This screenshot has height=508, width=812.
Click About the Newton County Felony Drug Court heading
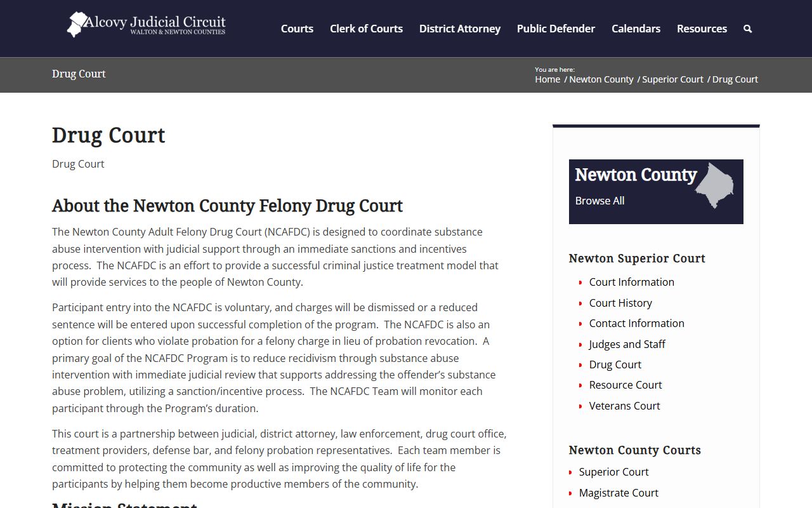pyautogui.click(x=227, y=206)
